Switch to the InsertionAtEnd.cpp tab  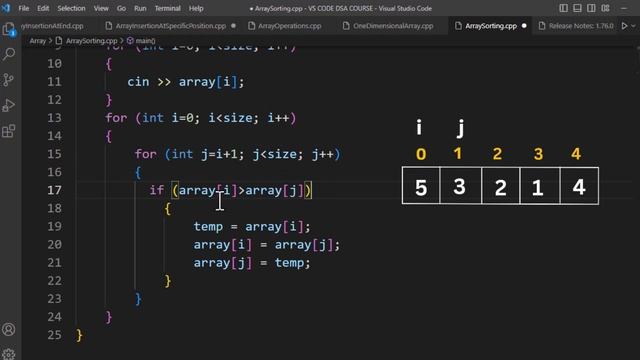[x=52, y=26]
